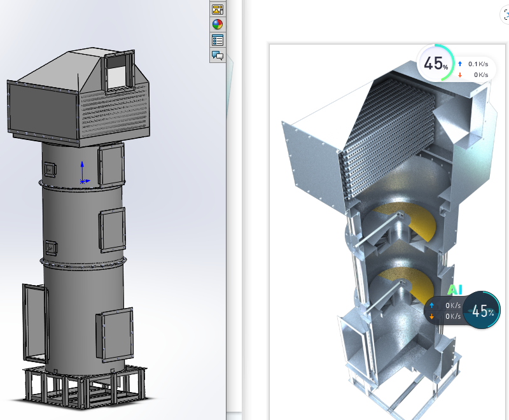
Task: Open the View Palette task pane tab
Action: (218, 10)
